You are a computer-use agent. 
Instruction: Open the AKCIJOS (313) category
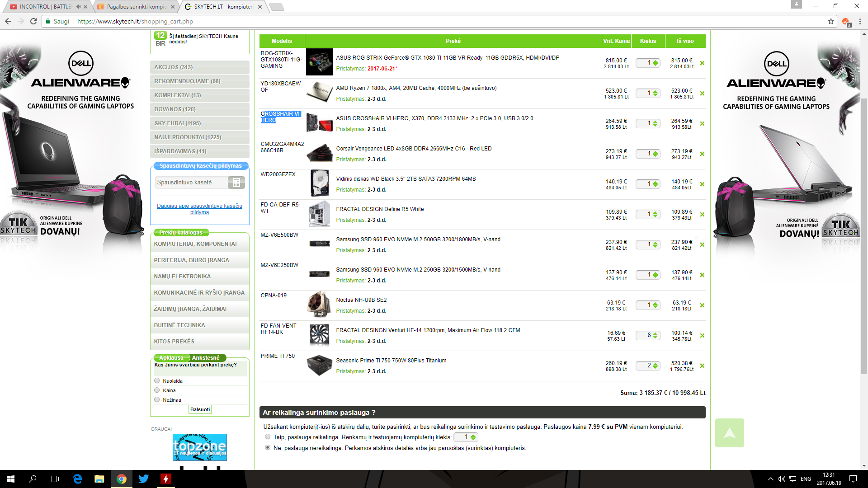[x=199, y=67]
